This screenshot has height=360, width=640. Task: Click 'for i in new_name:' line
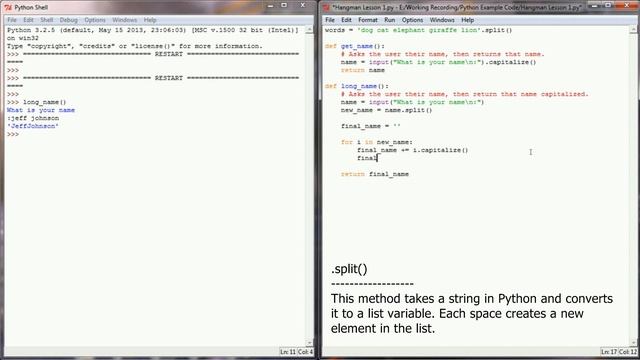pos(377,142)
